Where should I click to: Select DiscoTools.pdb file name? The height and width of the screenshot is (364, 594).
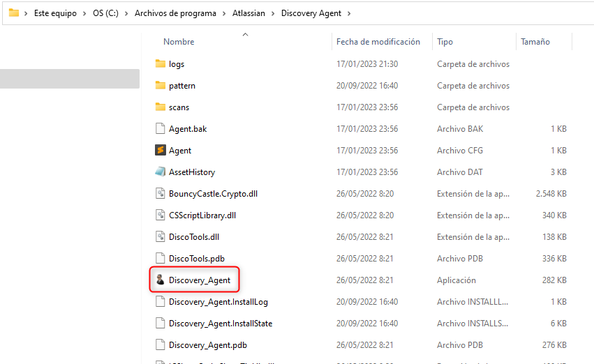(x=197, y=258)
